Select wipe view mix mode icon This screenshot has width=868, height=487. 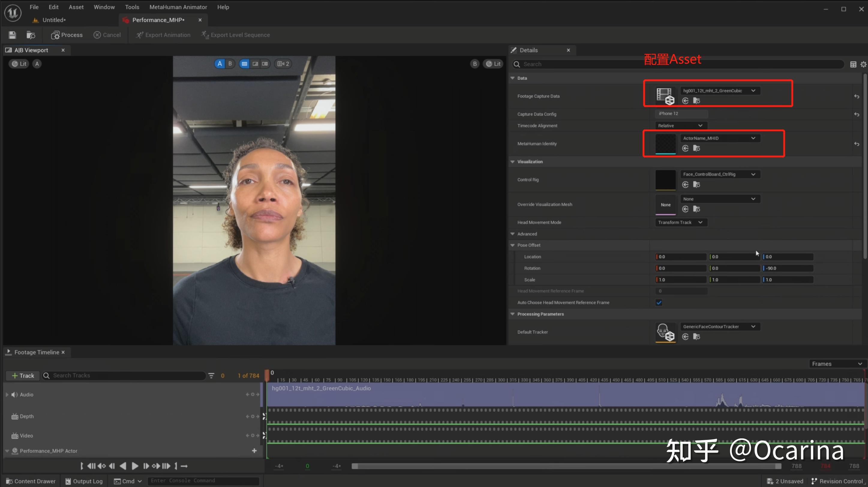[x=256, y=64]
